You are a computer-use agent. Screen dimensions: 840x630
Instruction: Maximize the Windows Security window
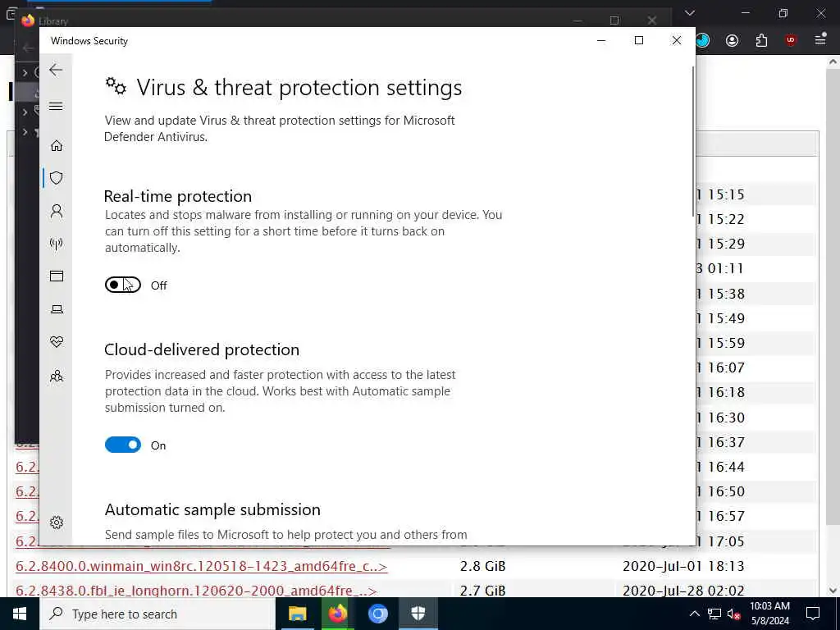[638, 40]
